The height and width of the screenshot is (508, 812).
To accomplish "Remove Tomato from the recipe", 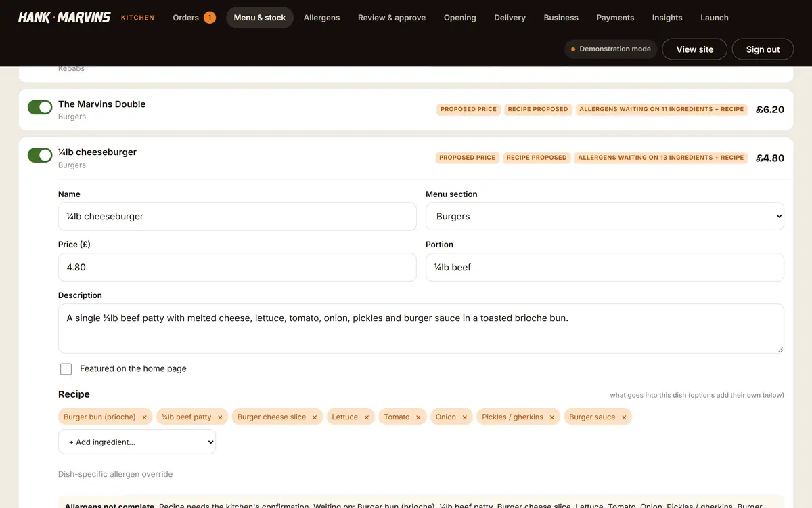I will tap(418, 417).
